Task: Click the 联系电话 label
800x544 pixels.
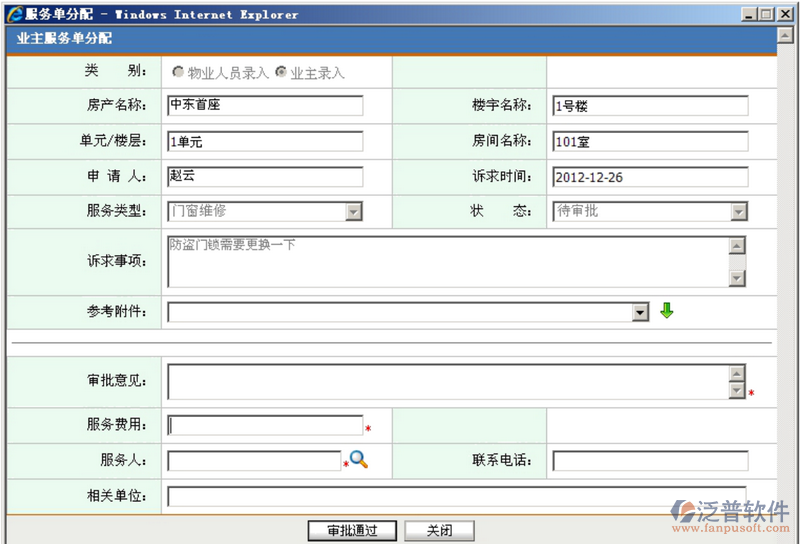Action: 502,460
